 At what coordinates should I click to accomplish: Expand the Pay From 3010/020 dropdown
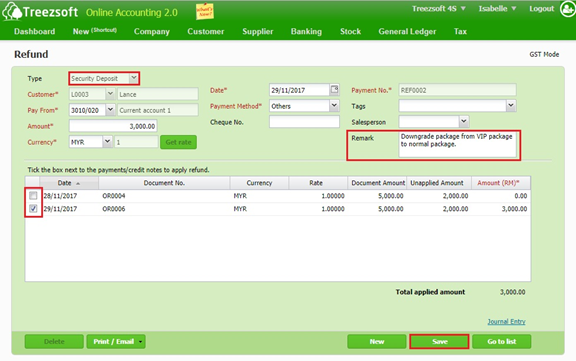pos(110,110)
